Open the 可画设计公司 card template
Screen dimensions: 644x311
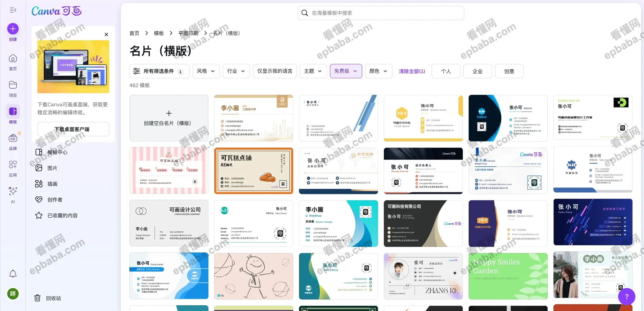(169, 223)
